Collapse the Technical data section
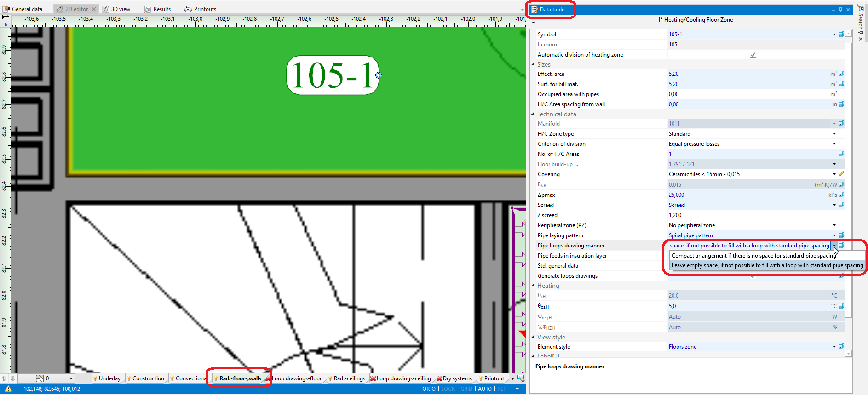The height and width of the screenshot is (395, 868). 533,114
